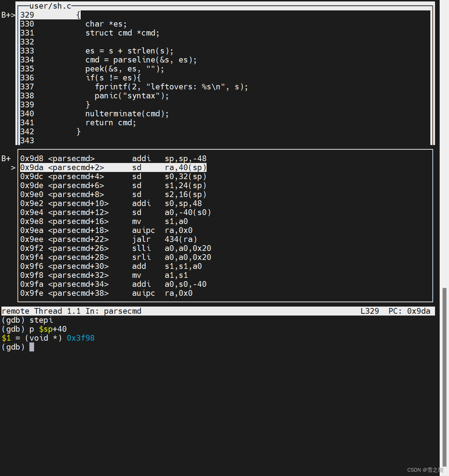Click the 'B+>' breakpoint marker at line 329

(x=8, y=15)
